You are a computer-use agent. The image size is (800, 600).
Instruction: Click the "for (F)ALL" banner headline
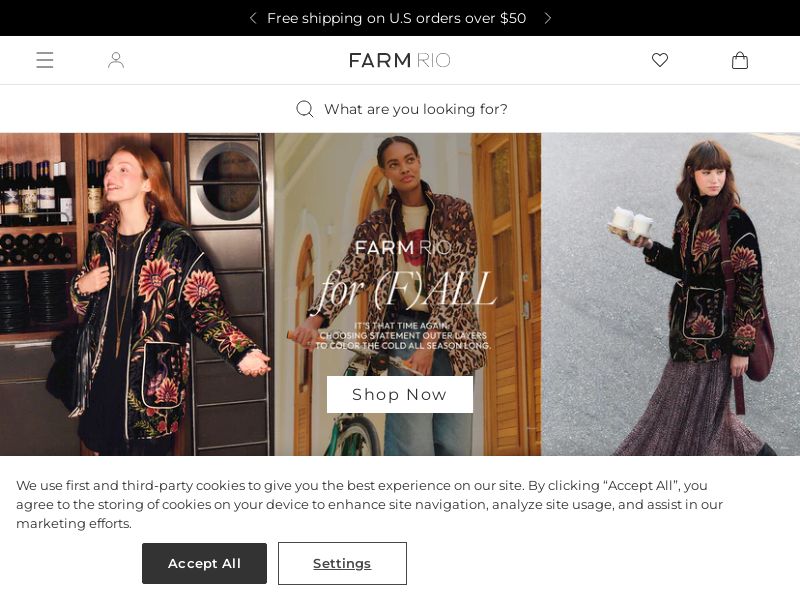(404, 290)
